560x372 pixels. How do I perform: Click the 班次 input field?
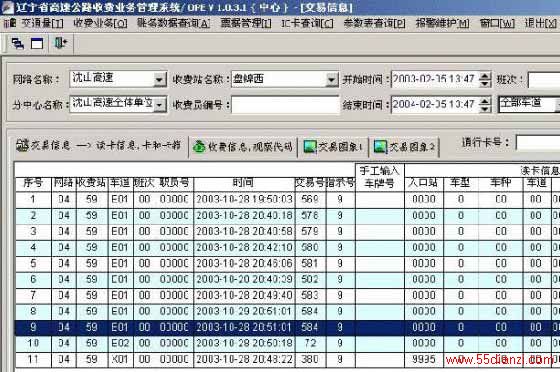[544, 80]
